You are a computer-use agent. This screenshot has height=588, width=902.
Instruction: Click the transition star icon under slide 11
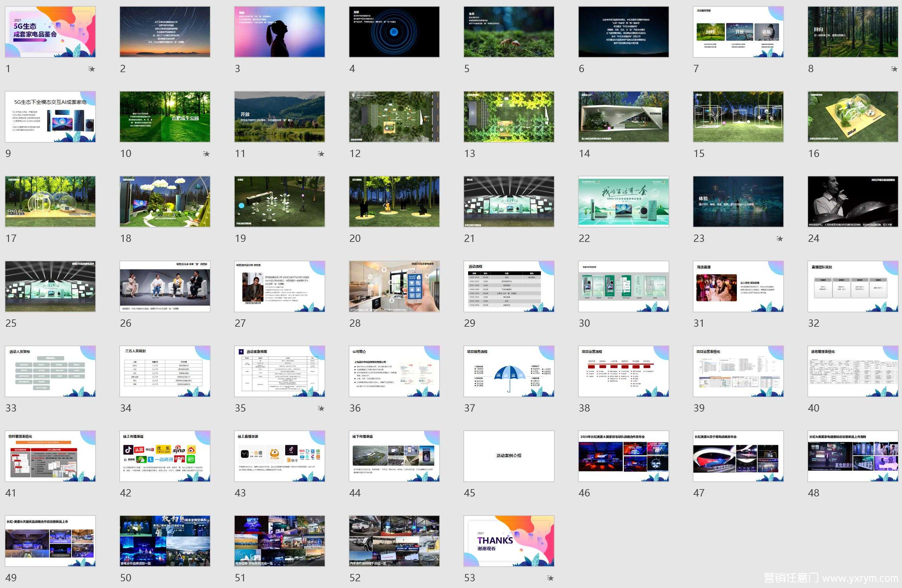[x=321, y=154]
